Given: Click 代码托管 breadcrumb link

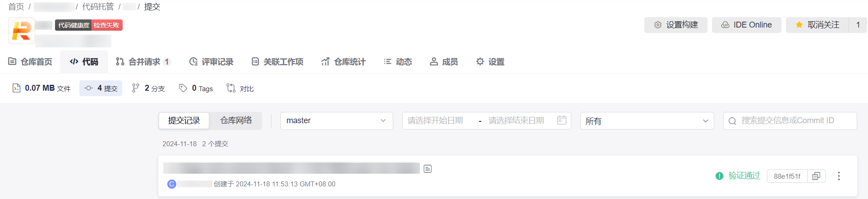Looking at the screenshot, I should tap(98, 7).
